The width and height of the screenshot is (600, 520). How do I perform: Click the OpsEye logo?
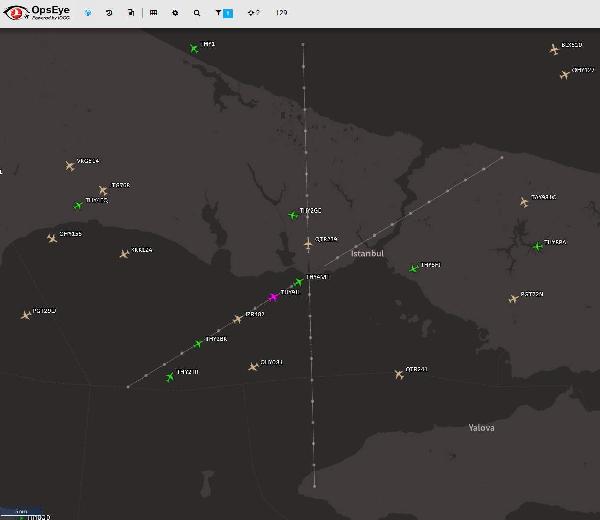[x=37, y=12]
